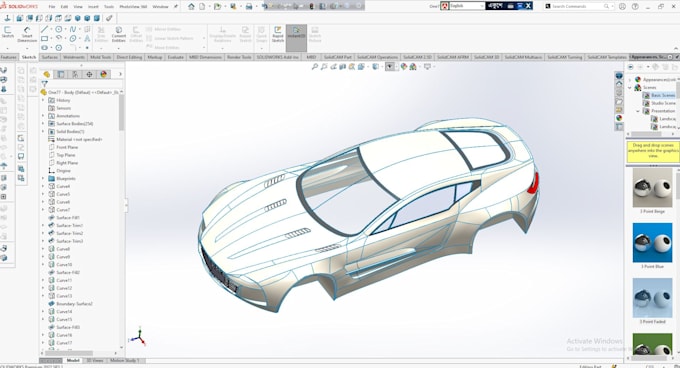The height and width of the screenshot is (368, 680).
Task: Select the Corner Rectangle tool
Action: 44,39
